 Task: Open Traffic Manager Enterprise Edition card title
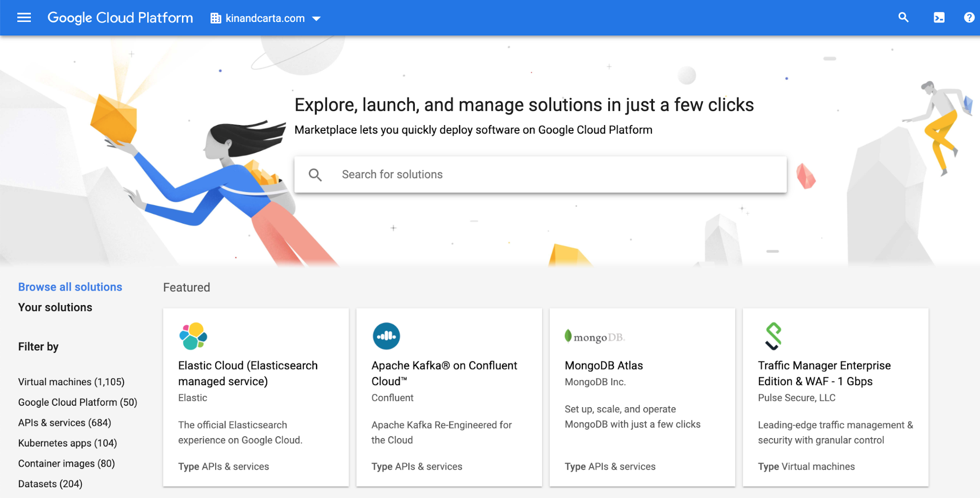824,373
